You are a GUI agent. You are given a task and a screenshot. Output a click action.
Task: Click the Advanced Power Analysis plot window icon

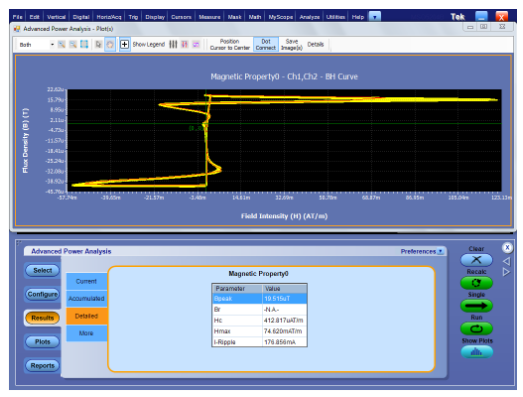(17, 29)
